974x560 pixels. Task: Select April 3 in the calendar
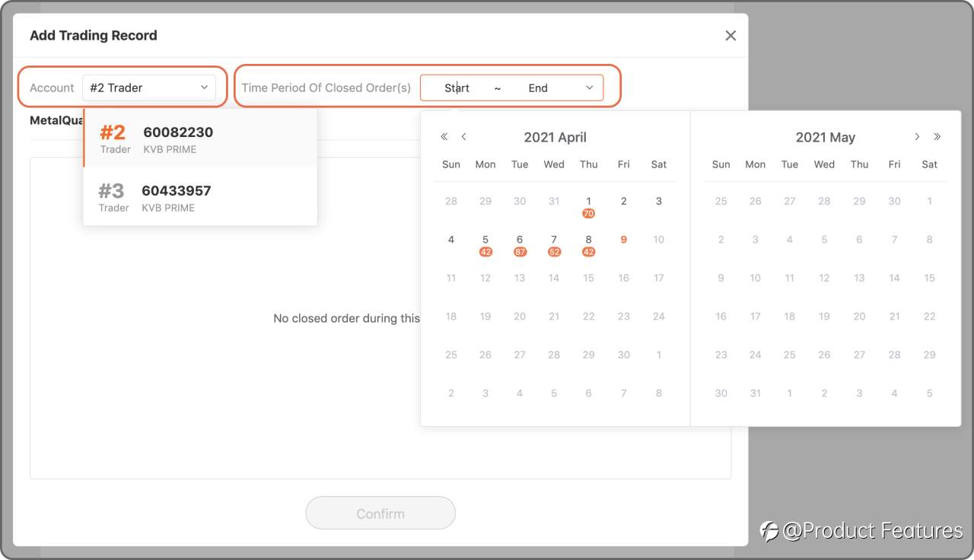pos(659,202)
